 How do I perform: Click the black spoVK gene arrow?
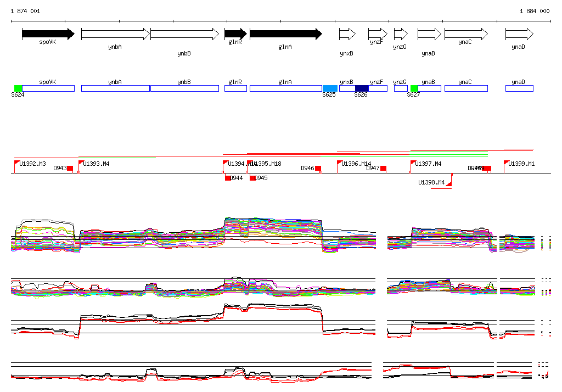[x=48, y=34]
